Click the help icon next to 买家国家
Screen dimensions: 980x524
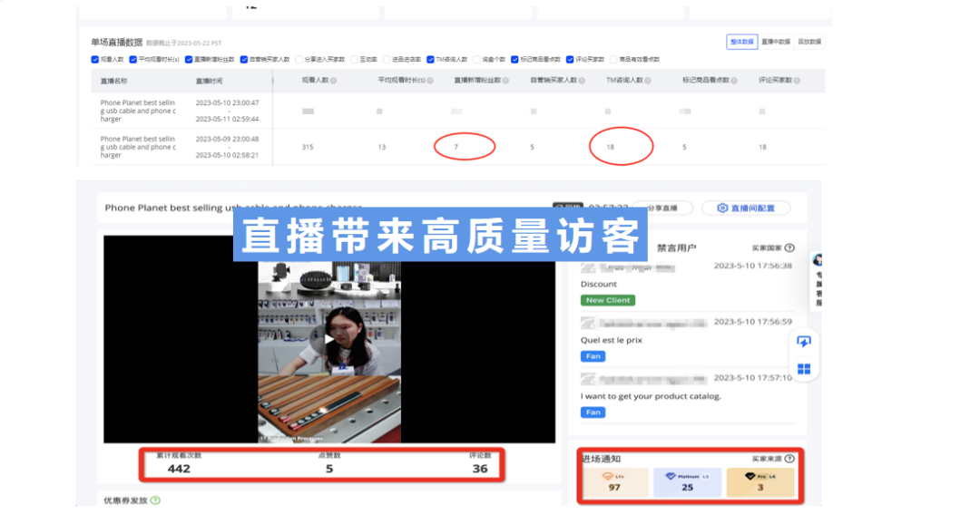pyautogui.click(x=790, y=247)
